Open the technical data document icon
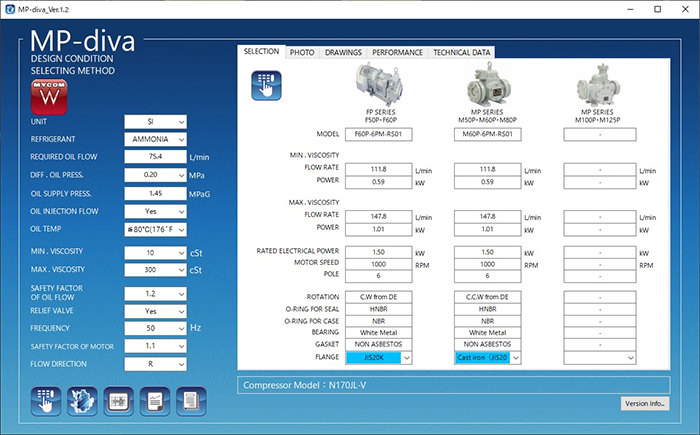 pyautogui.click(x=191, y=401)
